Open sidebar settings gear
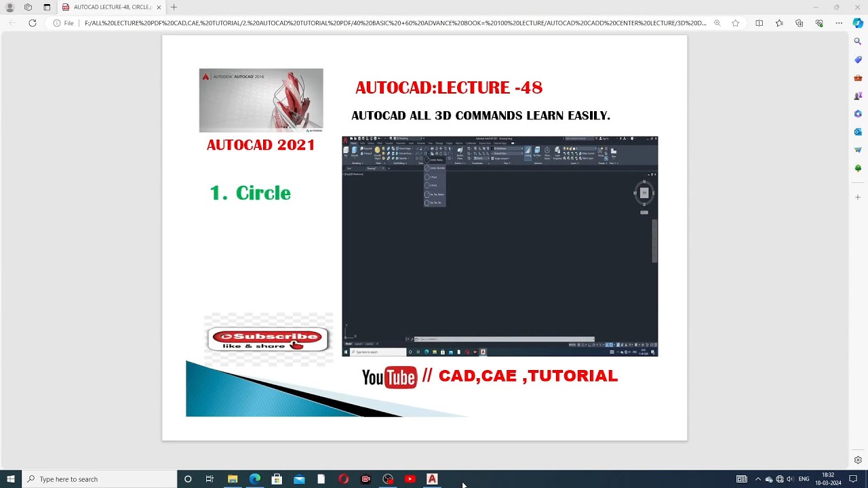 858,460
